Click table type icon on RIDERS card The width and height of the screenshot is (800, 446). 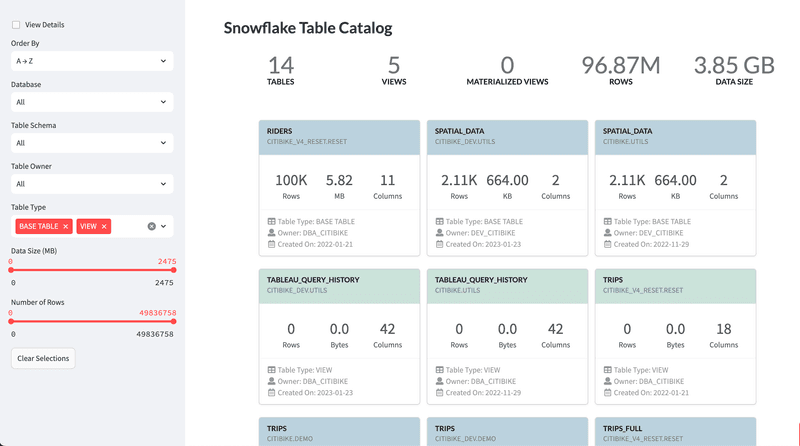(271, 221)
